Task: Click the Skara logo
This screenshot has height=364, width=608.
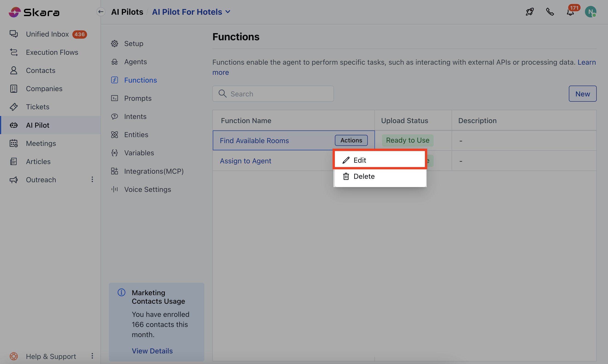Action: 34,12
